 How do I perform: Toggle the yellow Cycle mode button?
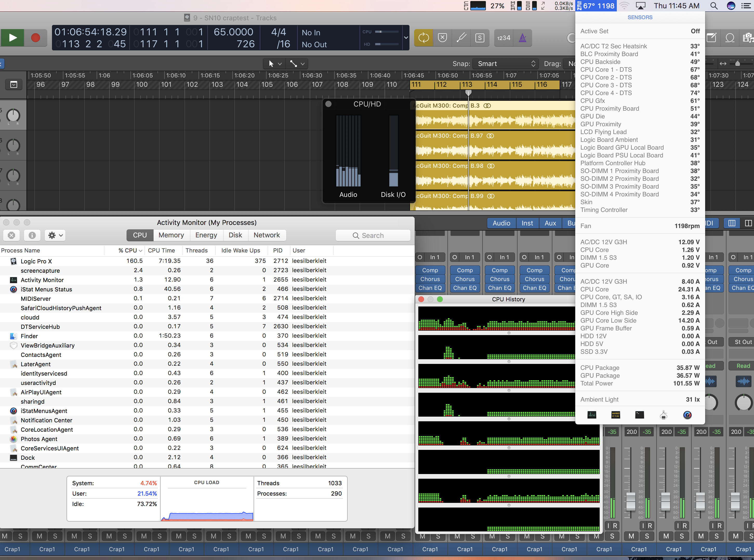click(424, 38)
